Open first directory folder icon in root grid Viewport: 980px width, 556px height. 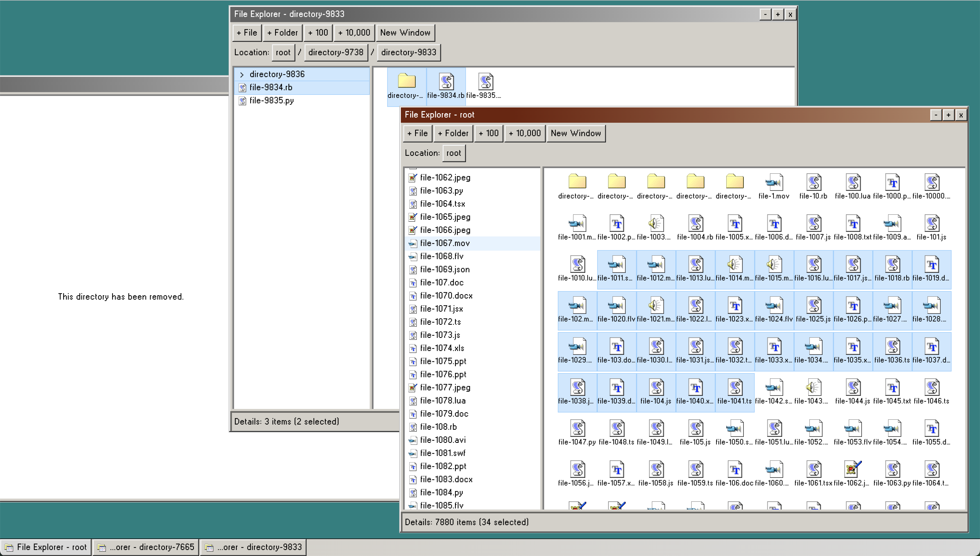577,182
